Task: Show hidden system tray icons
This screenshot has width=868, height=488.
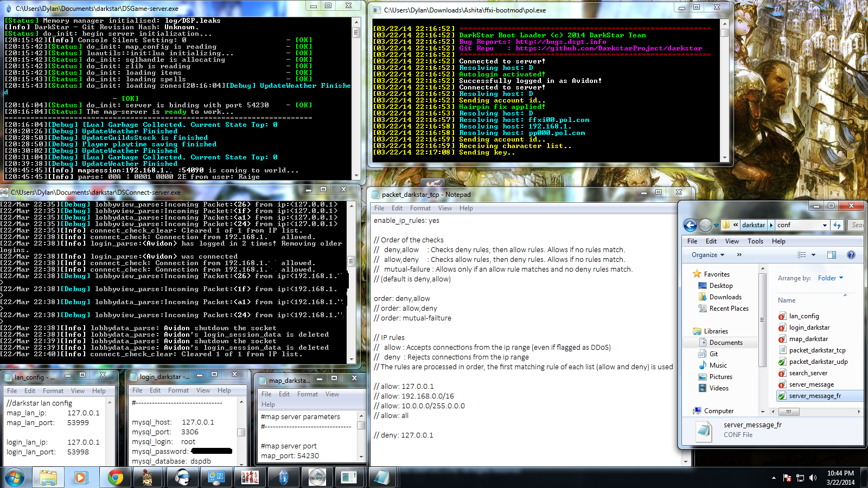Action: (x=774, y=478)
